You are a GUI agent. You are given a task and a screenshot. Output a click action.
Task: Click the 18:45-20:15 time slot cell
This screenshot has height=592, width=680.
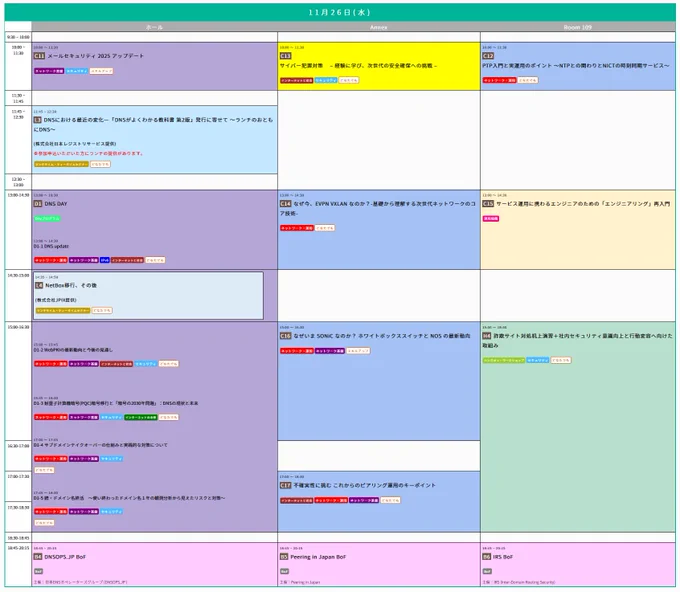pyautogui.click(x=18, y=564)
